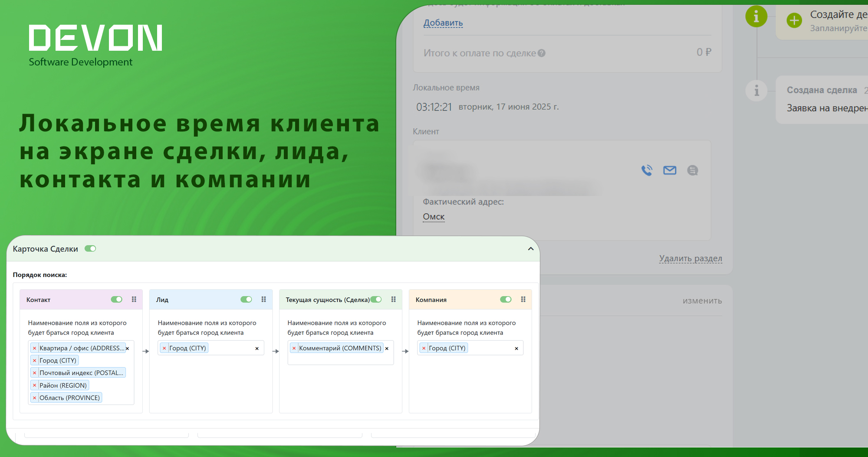Call the client using the phone icon
This screenshot has width=868, height=457.
point(647,170)
